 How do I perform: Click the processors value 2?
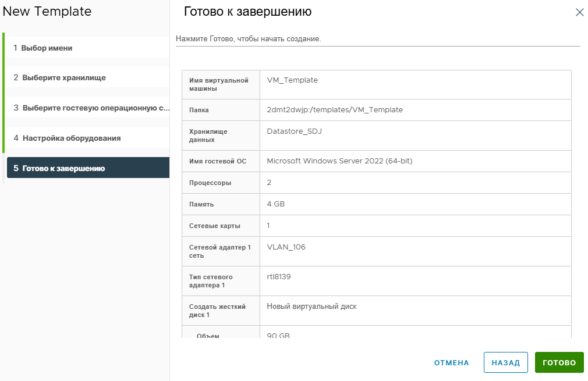269,183
